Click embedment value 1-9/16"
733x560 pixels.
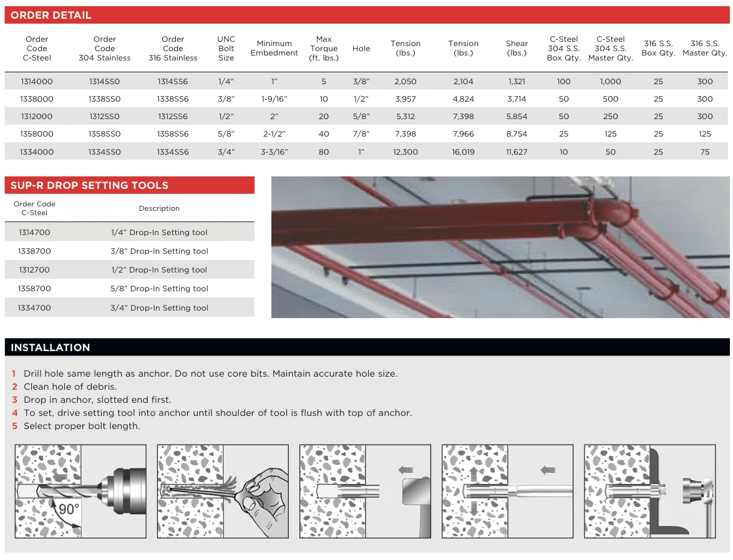coord(274,99)
